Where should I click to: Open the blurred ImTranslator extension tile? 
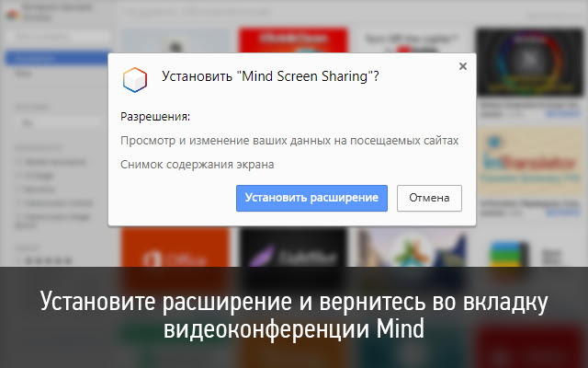click(x=530, y=162)
